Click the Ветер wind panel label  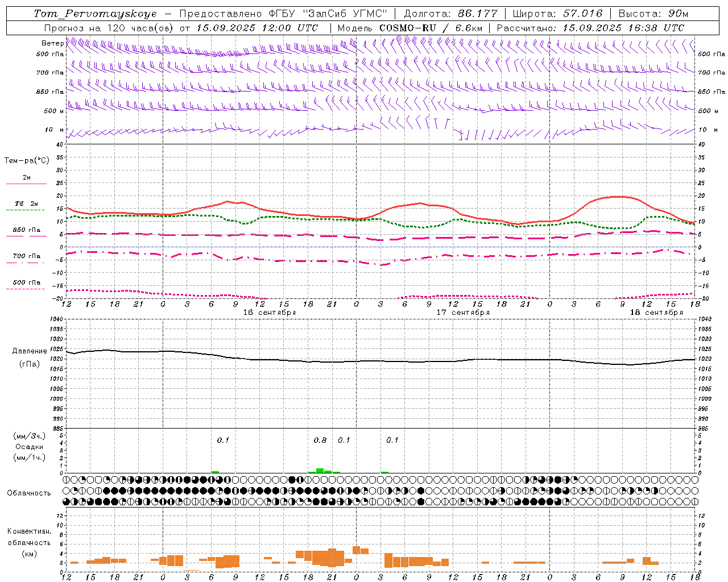coord(52,43)
